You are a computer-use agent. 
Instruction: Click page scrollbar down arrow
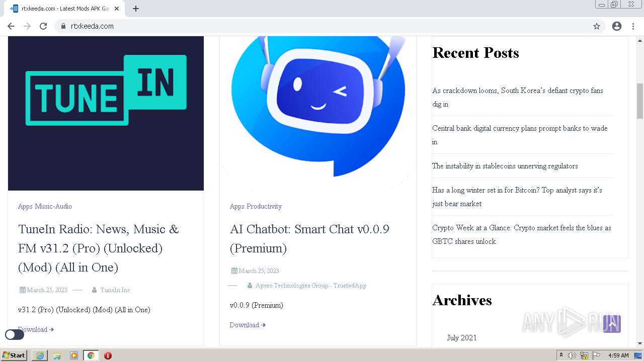point(640,343)
